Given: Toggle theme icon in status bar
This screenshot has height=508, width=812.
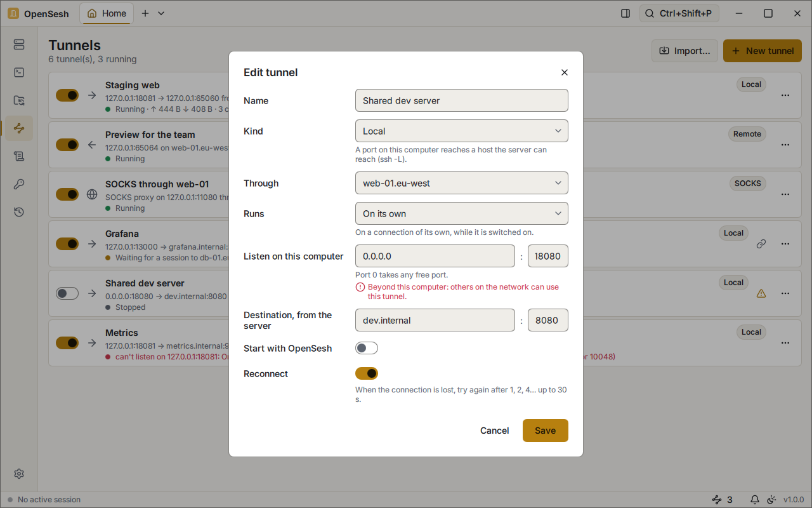Looking at the screenshot, I should 771,500.
